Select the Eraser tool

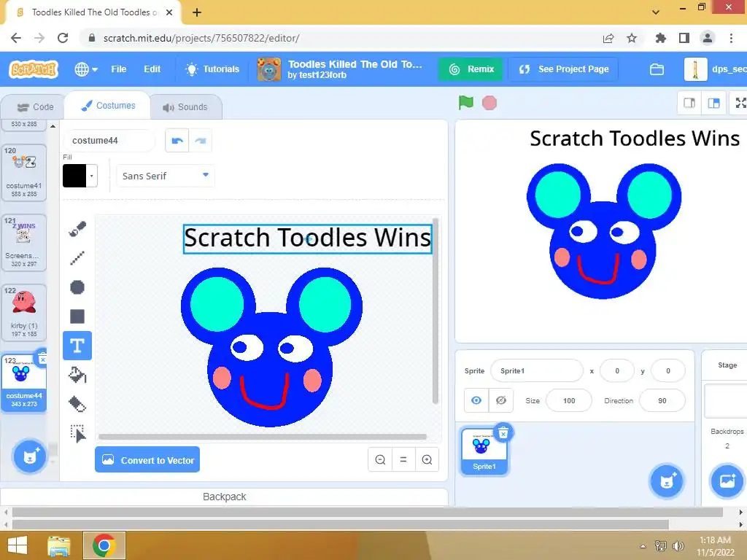coord(77,404)
